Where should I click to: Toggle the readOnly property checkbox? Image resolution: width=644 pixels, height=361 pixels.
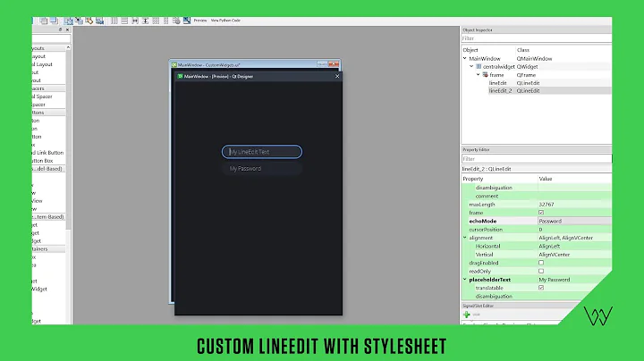541,271
